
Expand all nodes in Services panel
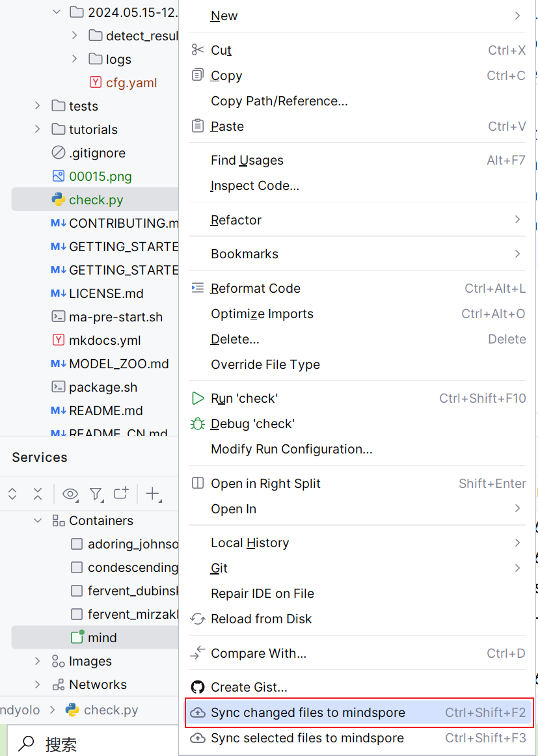[12, 494]
